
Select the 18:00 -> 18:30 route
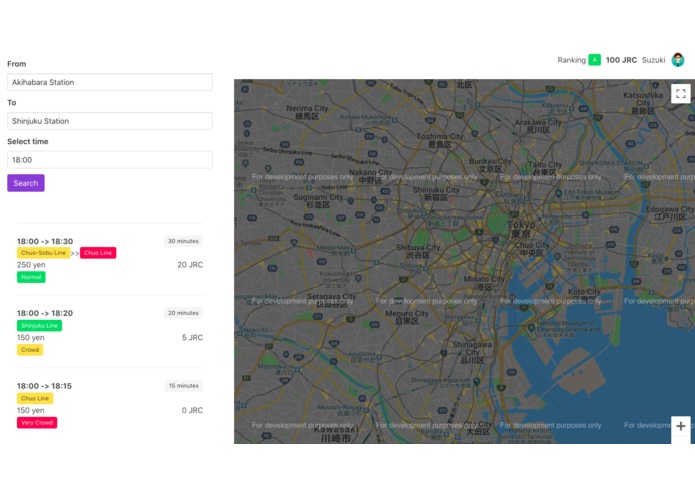point(110,259)
